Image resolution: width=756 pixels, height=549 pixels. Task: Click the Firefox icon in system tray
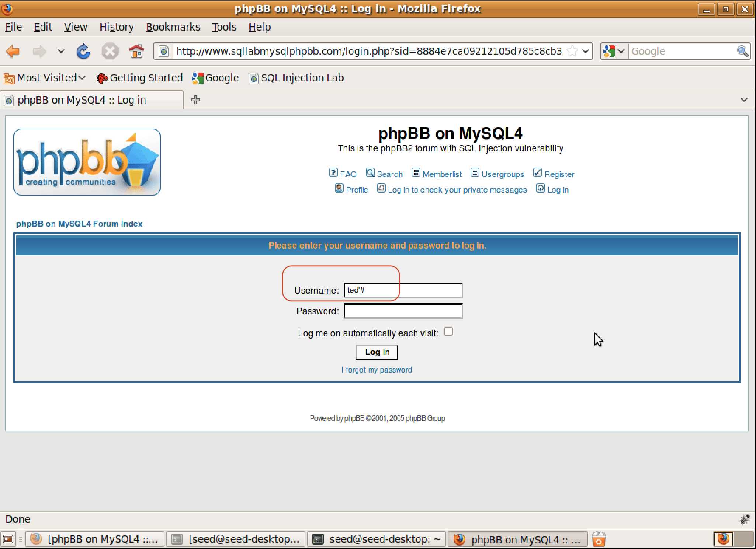(723, 539)
